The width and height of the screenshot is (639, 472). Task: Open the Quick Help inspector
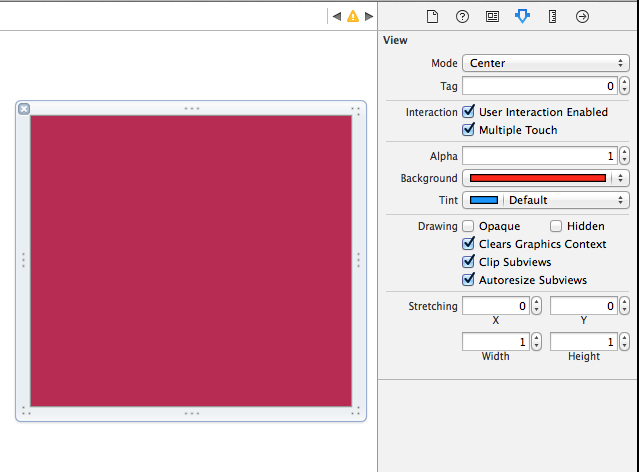coord(462,16)
